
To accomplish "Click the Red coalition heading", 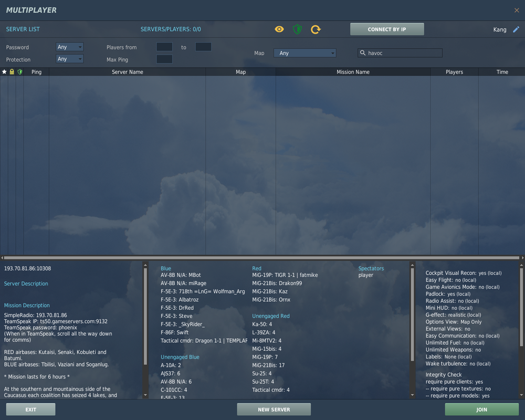I will click(x=257, y=269).
